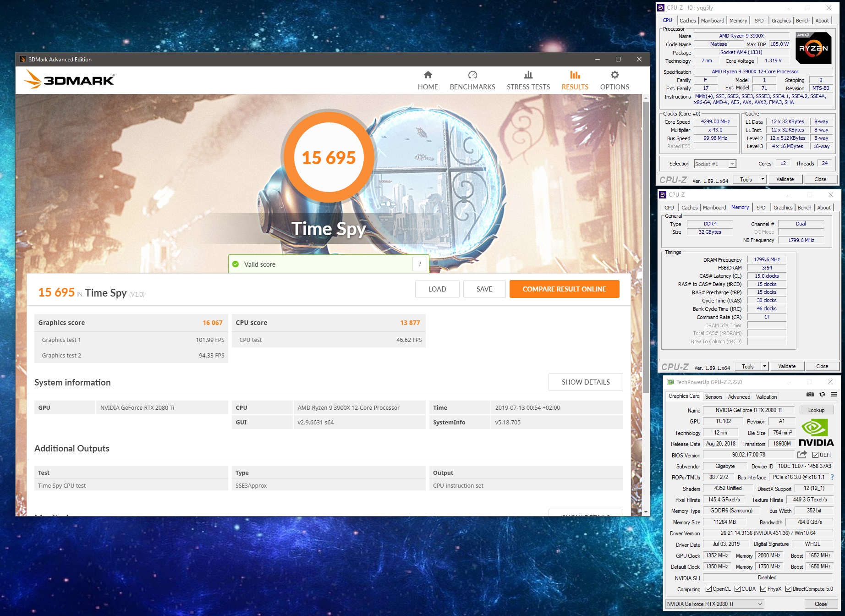845x616 pixels.
Task: Open the GPU selector dropdown in GPU-Z
Action: click(x=715, y=604)
